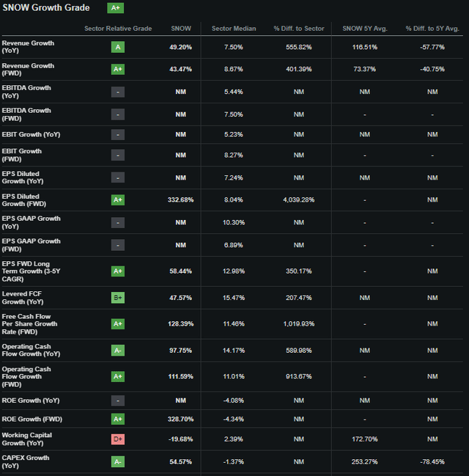The image size is (469, 476).
Task: Click the dash grade badge for EBIT Growth (YoY)
Action: 118,134
